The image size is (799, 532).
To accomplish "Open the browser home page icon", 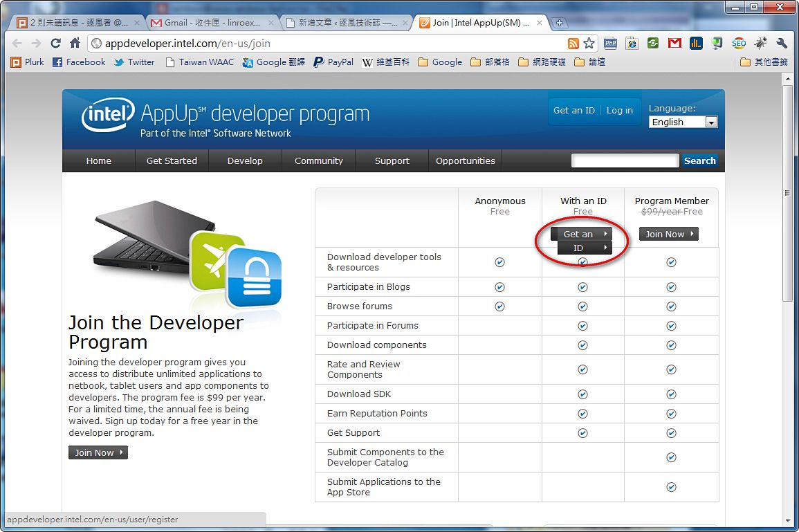I will point(75,44).
